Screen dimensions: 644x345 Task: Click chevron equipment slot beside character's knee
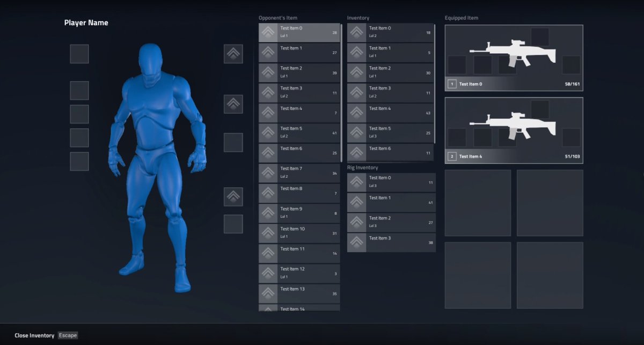(x=233, y=197)
